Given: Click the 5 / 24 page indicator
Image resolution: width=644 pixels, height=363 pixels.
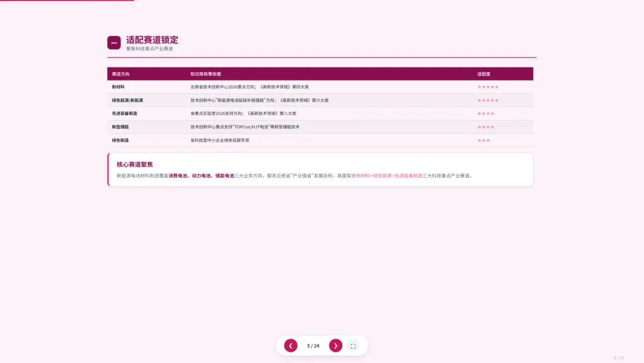Looking at the screenshot, I should point(313,346).
